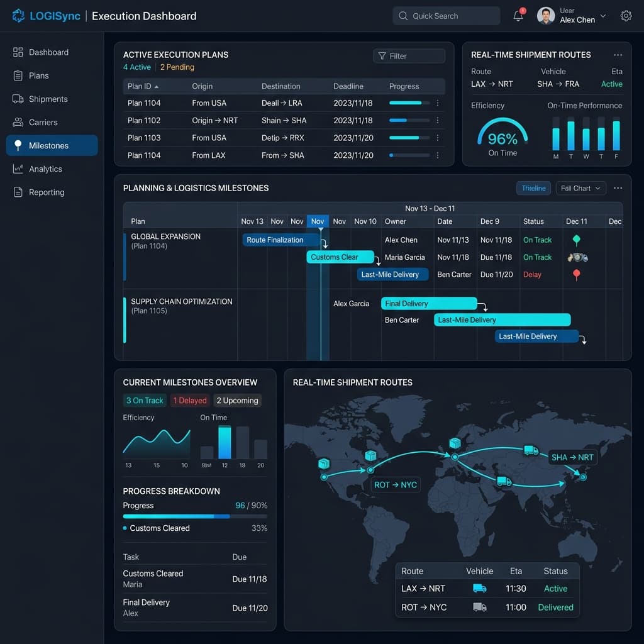644x644 pixels.
Task: Expand the Full Chart dropdown
Action: (580, 188)
